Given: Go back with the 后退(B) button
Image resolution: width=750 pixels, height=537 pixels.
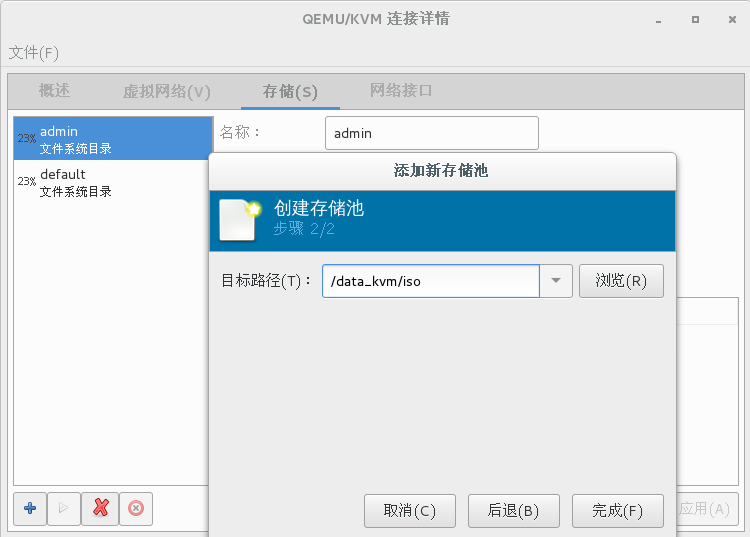Looking at the screenshot, I should tap(514, 511).
